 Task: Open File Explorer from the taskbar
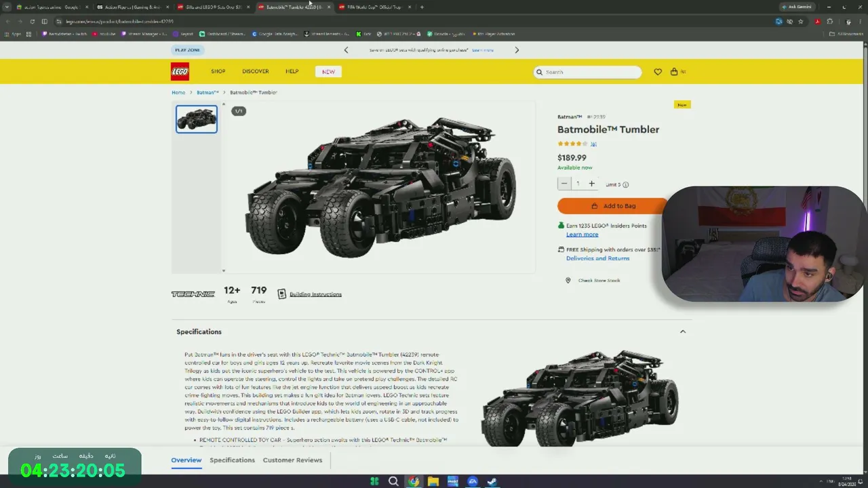pos(433,482)
